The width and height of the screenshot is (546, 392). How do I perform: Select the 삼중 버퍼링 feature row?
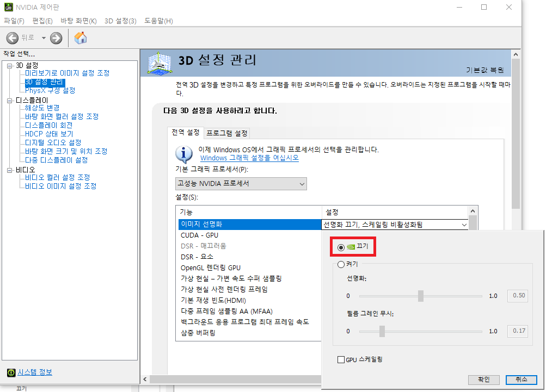(250, 333)
